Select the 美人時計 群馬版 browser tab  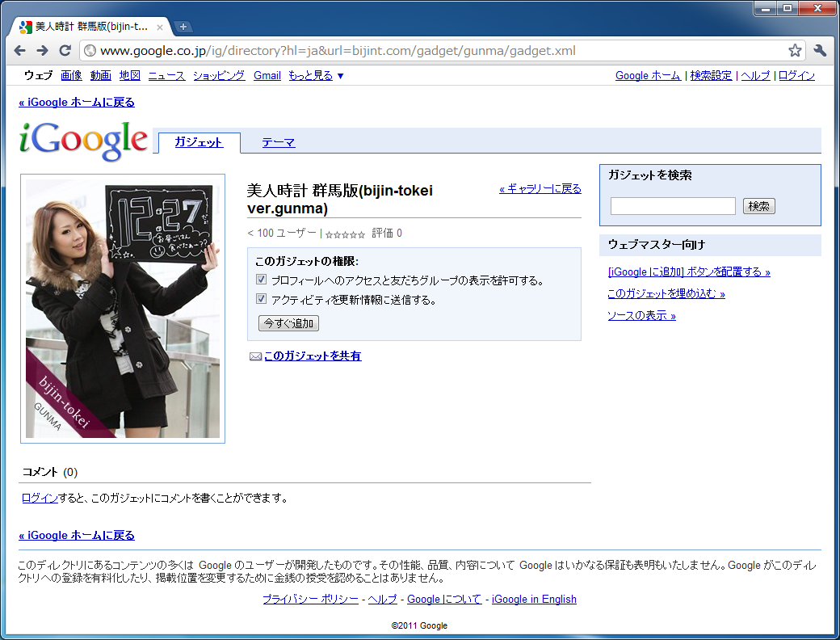pyautogui.click(x=91, y=27)
